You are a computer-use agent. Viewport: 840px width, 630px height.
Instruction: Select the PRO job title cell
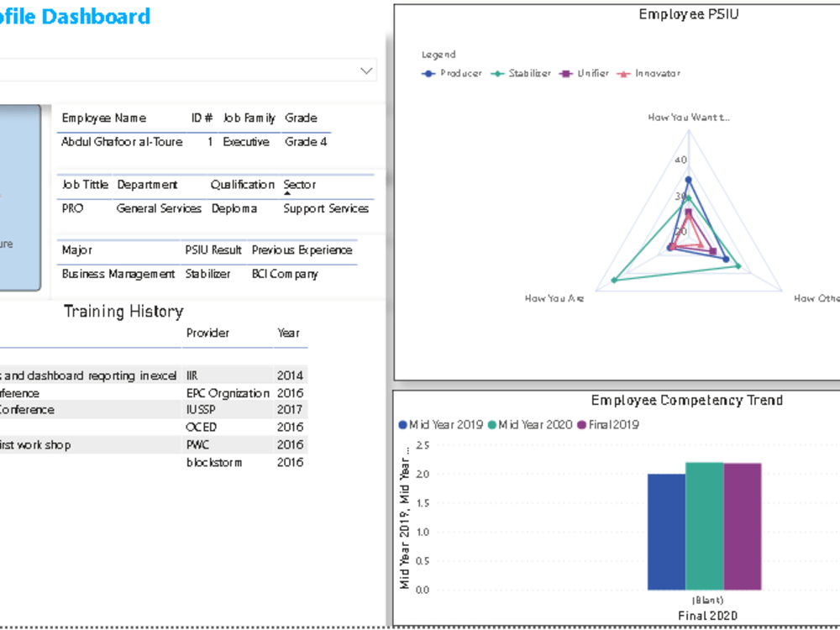(x=72, y=208)
